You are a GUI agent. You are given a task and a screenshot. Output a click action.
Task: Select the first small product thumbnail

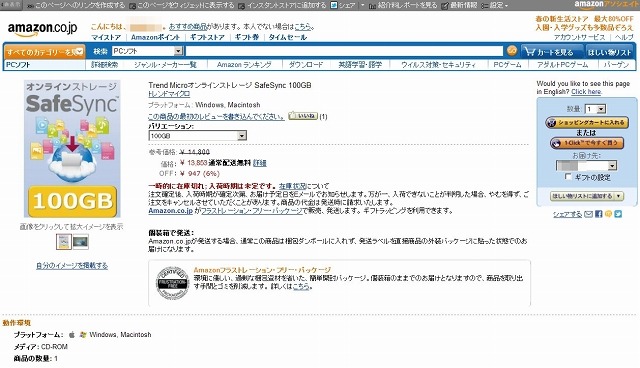point(63,242)
